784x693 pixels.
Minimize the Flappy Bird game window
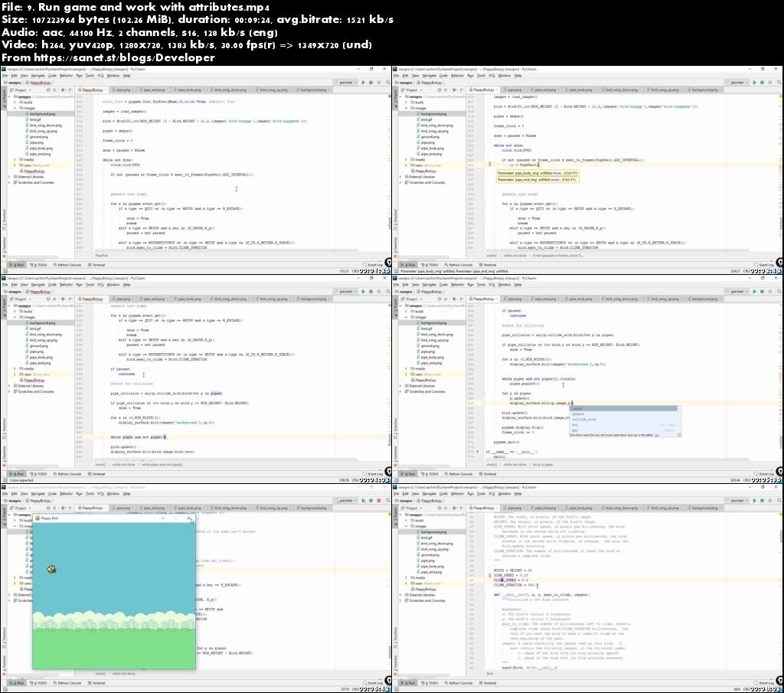(x=163, y=518)
